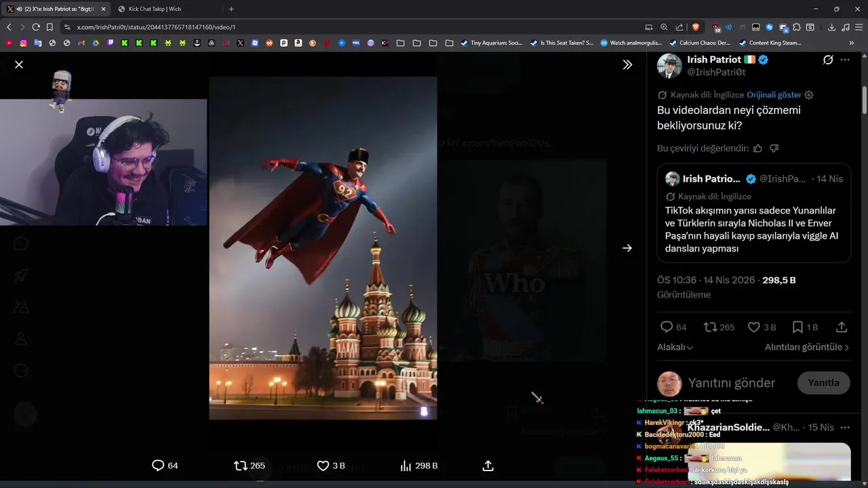The height and width of the screenshot is (488, 868).
Task: Close the media viewer with the X
Action: tap(19, 64)
